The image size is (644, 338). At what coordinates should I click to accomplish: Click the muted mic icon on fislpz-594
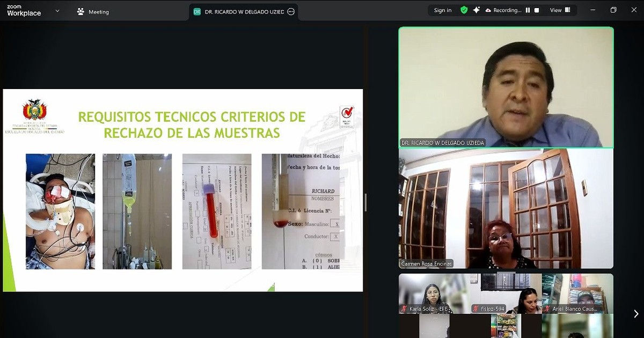tap(475, 309)
